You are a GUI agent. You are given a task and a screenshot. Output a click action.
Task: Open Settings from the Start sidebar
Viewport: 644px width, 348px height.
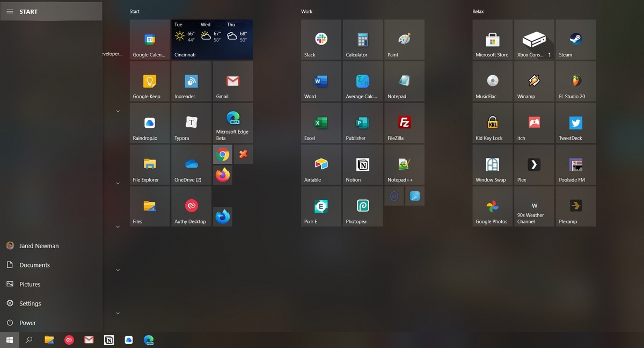click(x=30, y=303)
